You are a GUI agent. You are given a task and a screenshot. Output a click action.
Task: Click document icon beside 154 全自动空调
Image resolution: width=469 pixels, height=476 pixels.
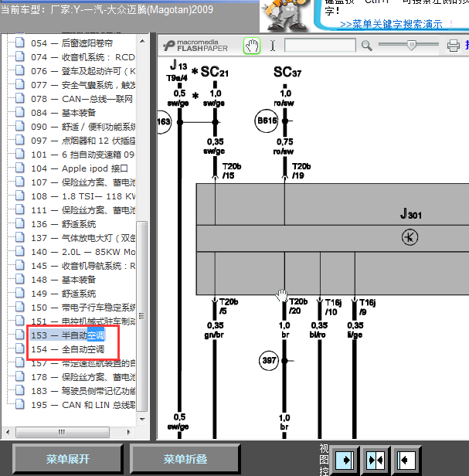point(20,348)
